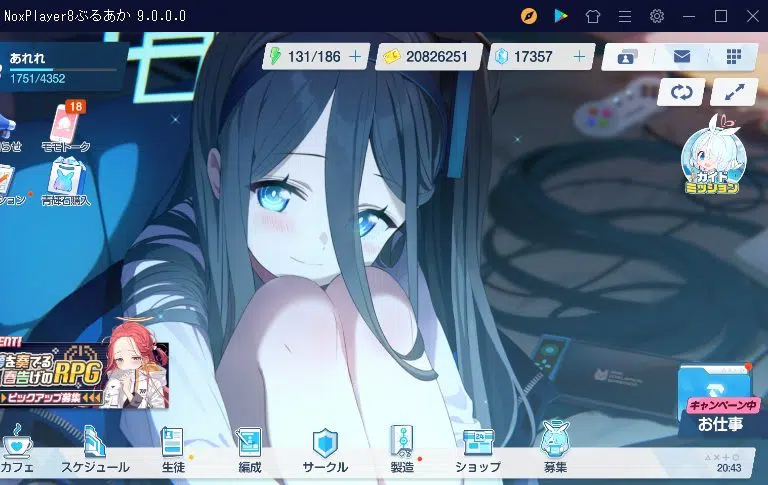The width and height of the screenshot is (768, 485).
Task: Open スケジュール (Schedule) from bottom bar
Action: (94, 450)
